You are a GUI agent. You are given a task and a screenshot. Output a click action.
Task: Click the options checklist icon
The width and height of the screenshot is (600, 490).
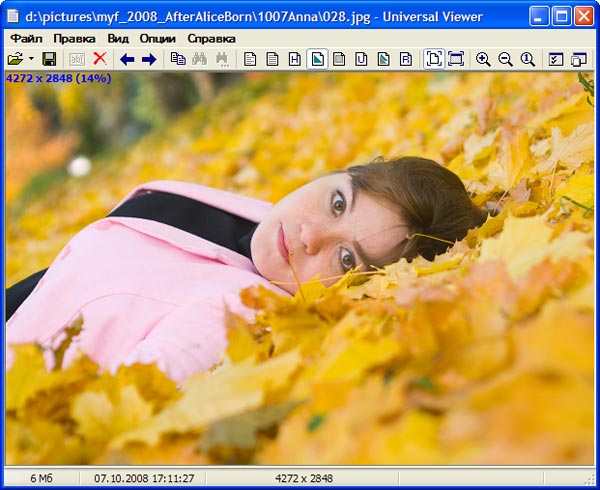[x=557, y=59]
